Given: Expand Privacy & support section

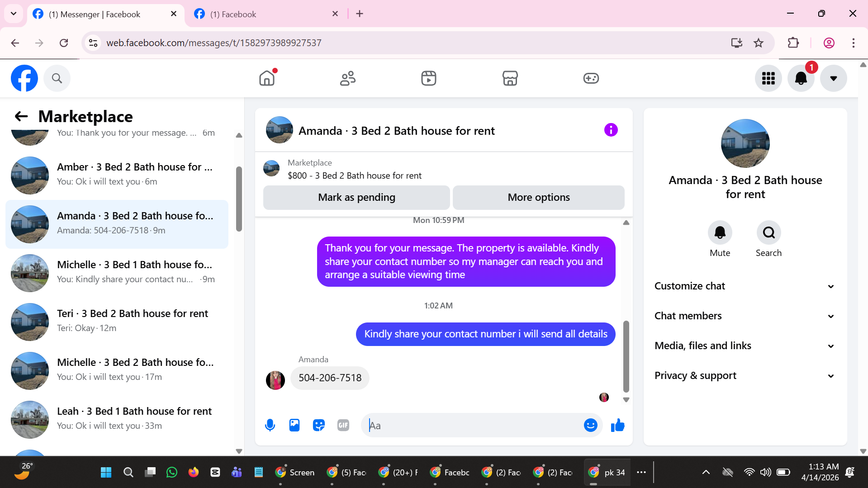Looking at the screenshot, I should pos(745,375).
